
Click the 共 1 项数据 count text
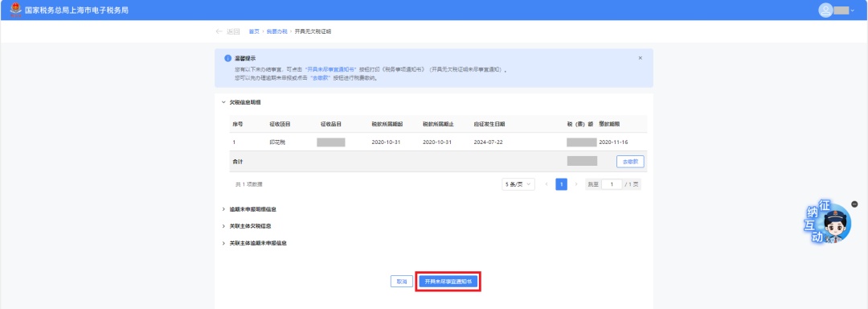pyautogui.click(x=248, y=184)
